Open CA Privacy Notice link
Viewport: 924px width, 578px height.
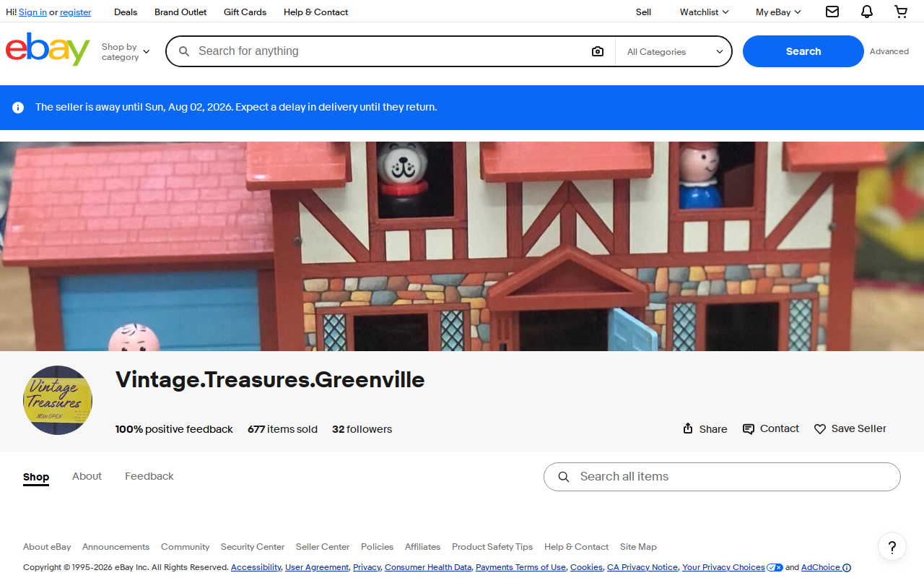pos(642,568)
